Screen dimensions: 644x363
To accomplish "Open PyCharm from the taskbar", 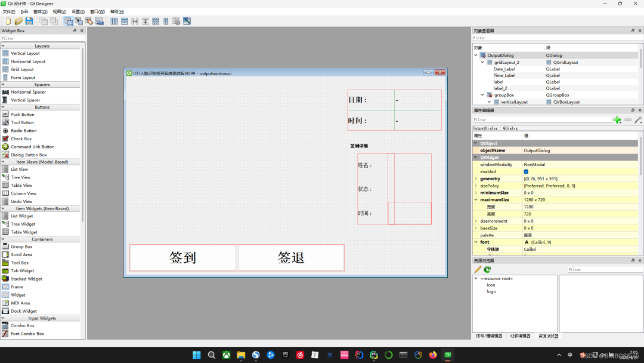I will click(374, 355).
